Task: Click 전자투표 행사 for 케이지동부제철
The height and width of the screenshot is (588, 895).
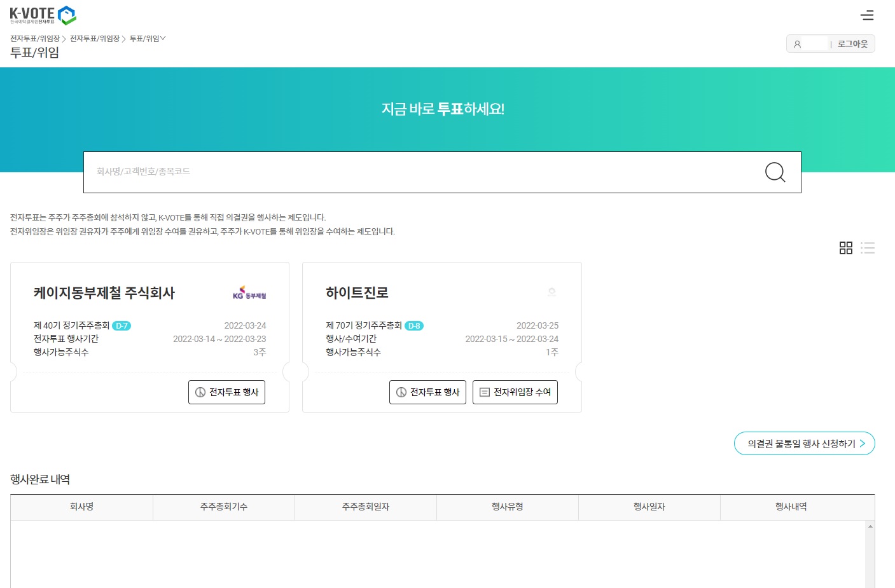Action: click(x=226, y=392)
